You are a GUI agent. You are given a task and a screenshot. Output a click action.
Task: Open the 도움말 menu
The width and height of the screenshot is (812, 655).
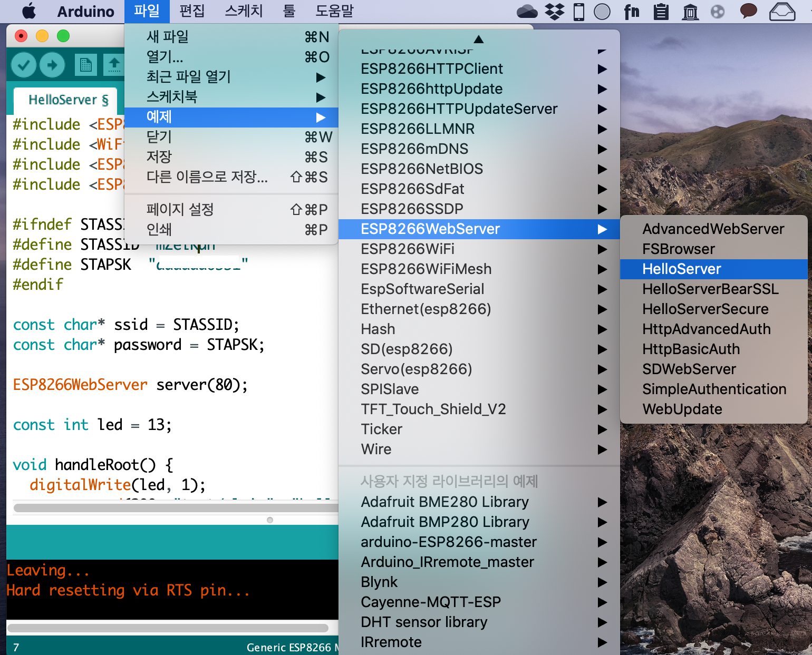(334, 11)
